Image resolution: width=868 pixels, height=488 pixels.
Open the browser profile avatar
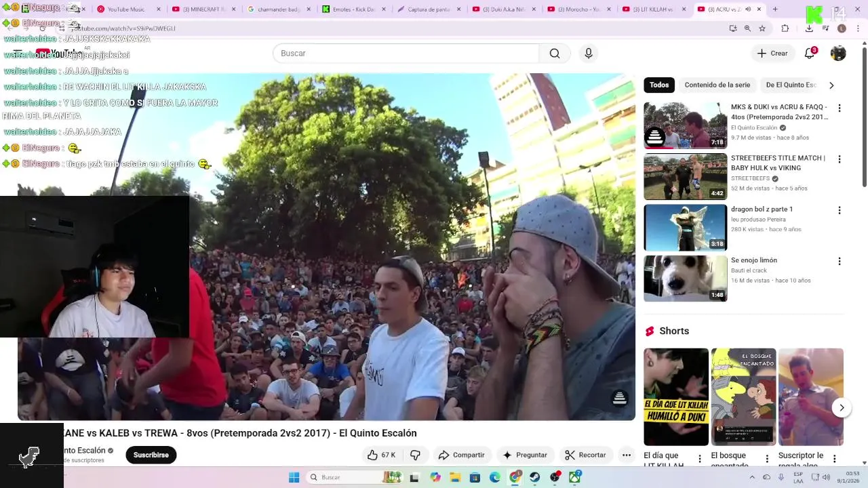point(842,28)
